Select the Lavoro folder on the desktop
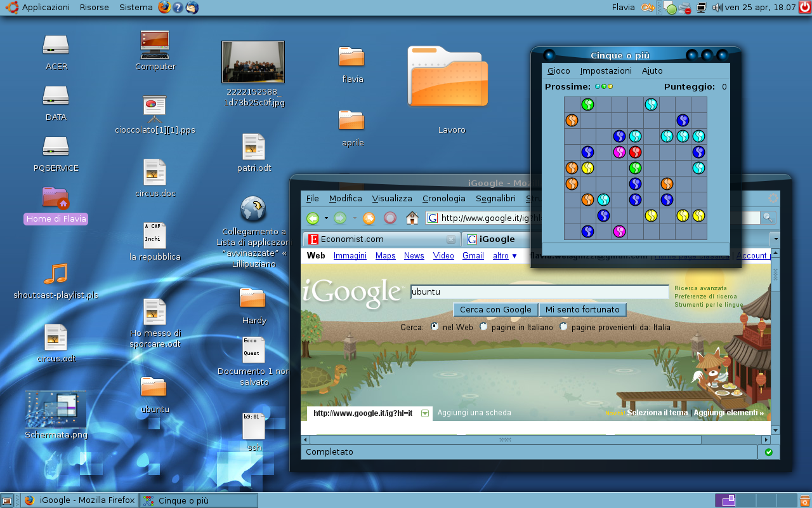 coord(449,77)
